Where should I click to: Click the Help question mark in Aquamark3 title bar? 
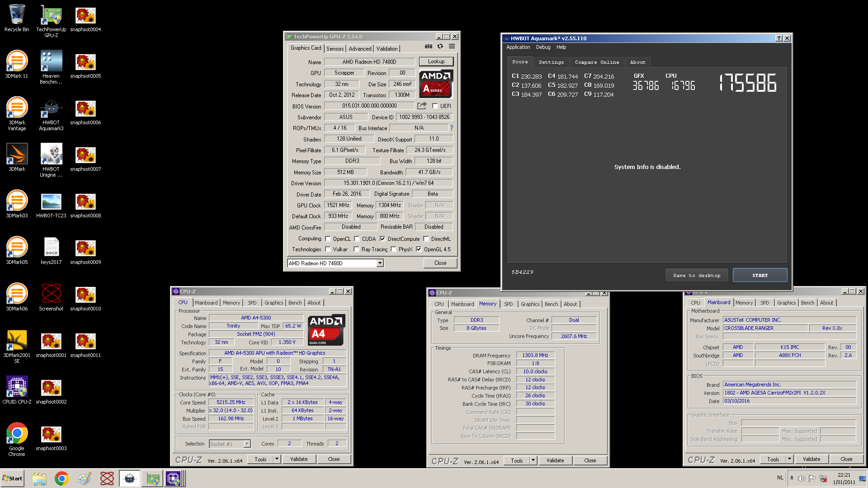click(778, 38)
